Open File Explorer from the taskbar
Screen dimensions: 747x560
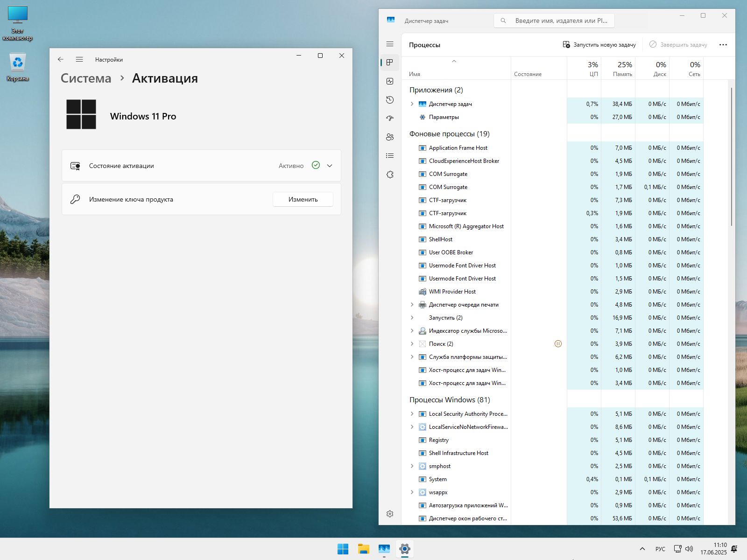(364, 549)
